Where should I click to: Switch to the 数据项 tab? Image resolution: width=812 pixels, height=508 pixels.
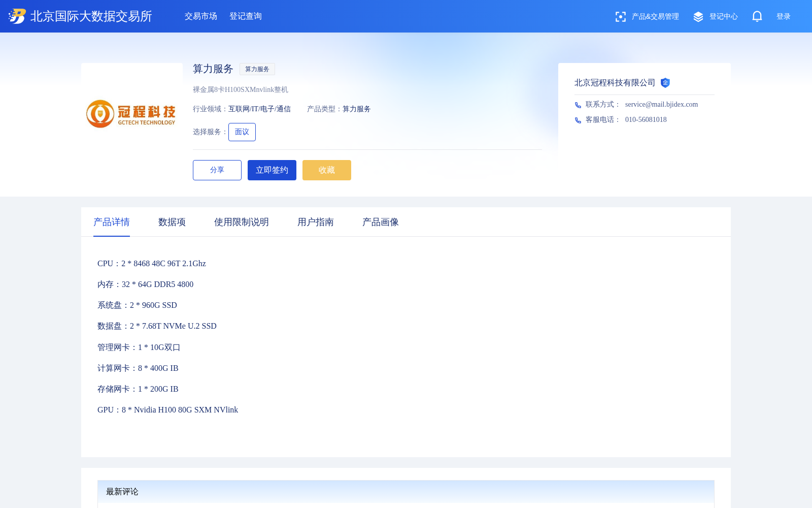tap(172, 222)
